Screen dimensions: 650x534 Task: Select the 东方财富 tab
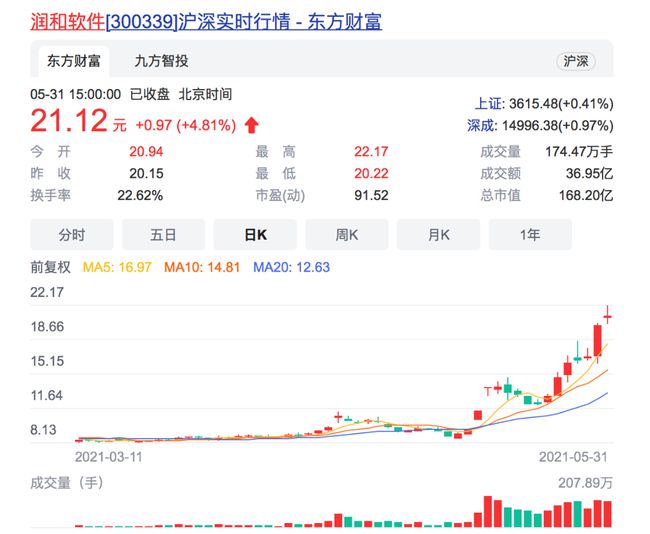pos(74,61)
